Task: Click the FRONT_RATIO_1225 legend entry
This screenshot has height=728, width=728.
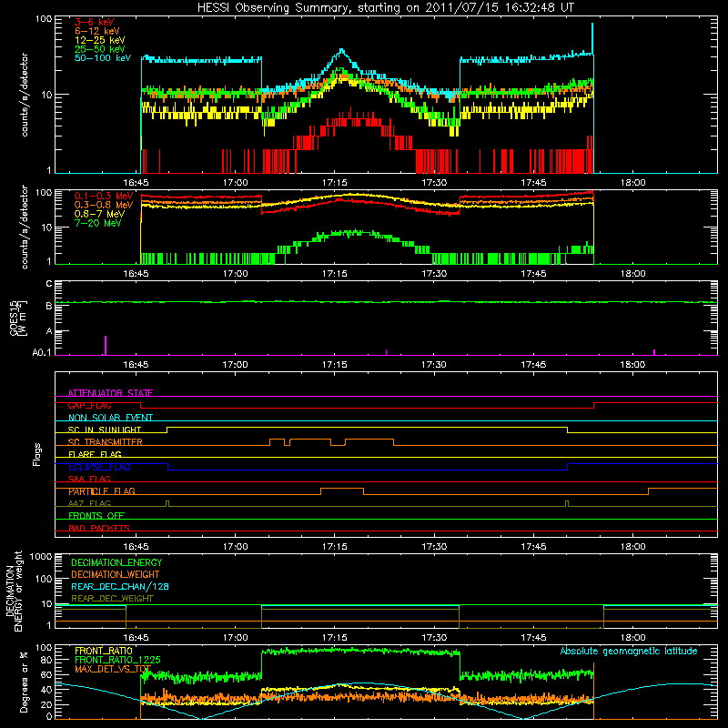Action: tap(117, 660)
